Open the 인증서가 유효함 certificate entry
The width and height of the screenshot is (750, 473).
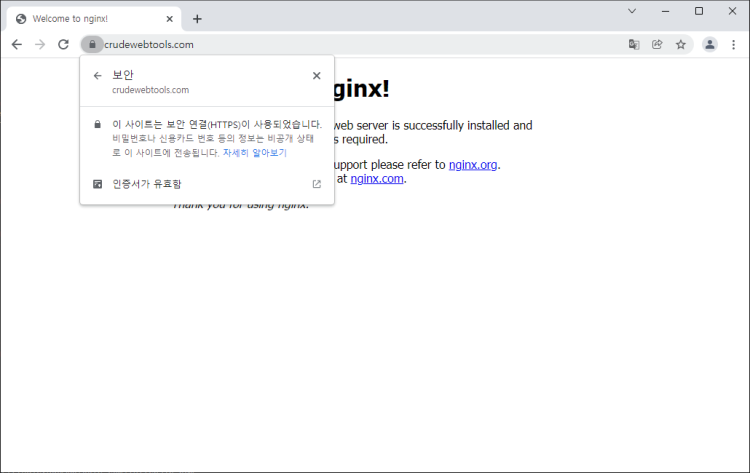[x=147, y=184]
